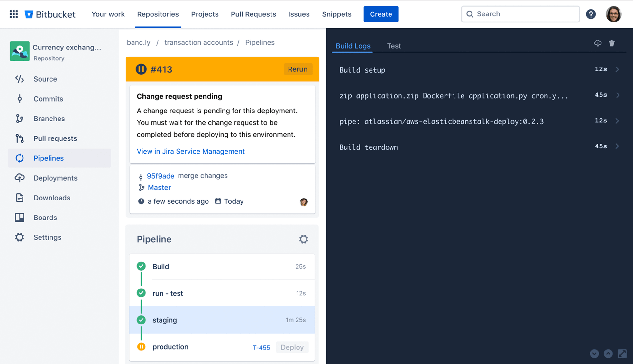Viewport: 633px width, 364px height.
Task: Click Rerun button for pipeline #413
Action: (298, 69)
